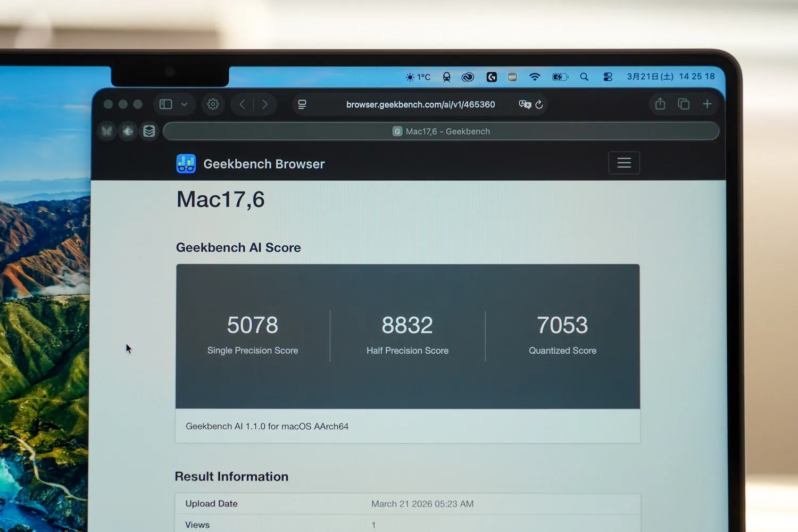
Task: Show the tab overview
Action: point(684,104)
